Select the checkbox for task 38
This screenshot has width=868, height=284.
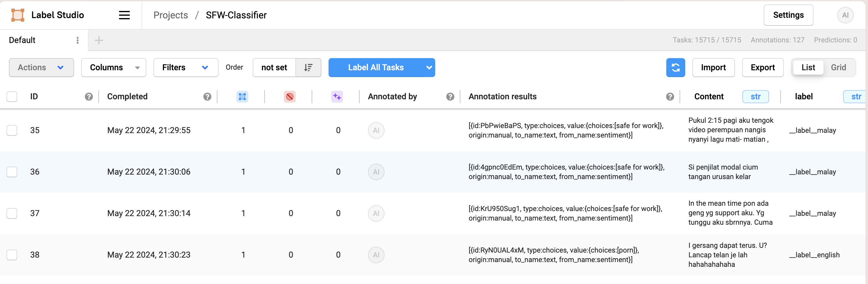click(12, 255)
